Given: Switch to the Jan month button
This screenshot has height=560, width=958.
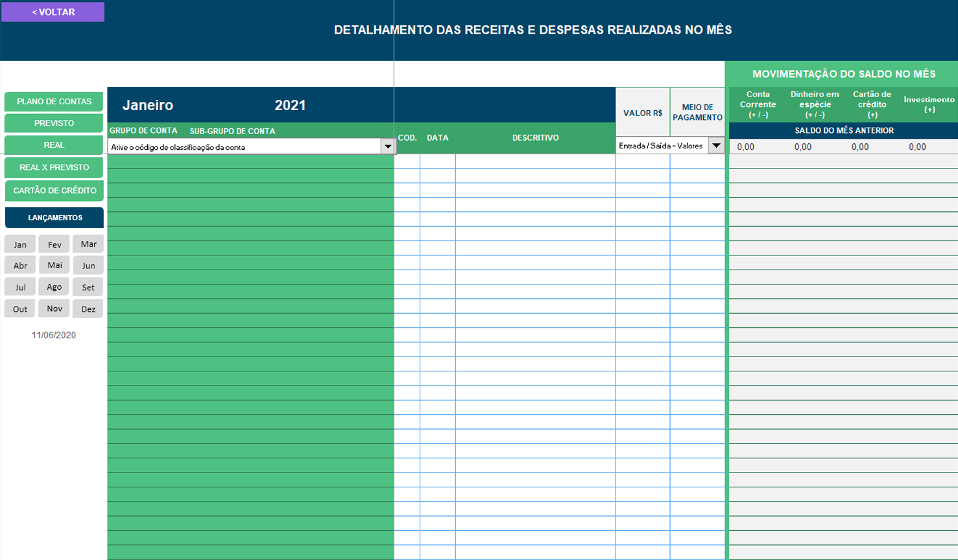Looking at the screenshot, I should tap(19, 244).
